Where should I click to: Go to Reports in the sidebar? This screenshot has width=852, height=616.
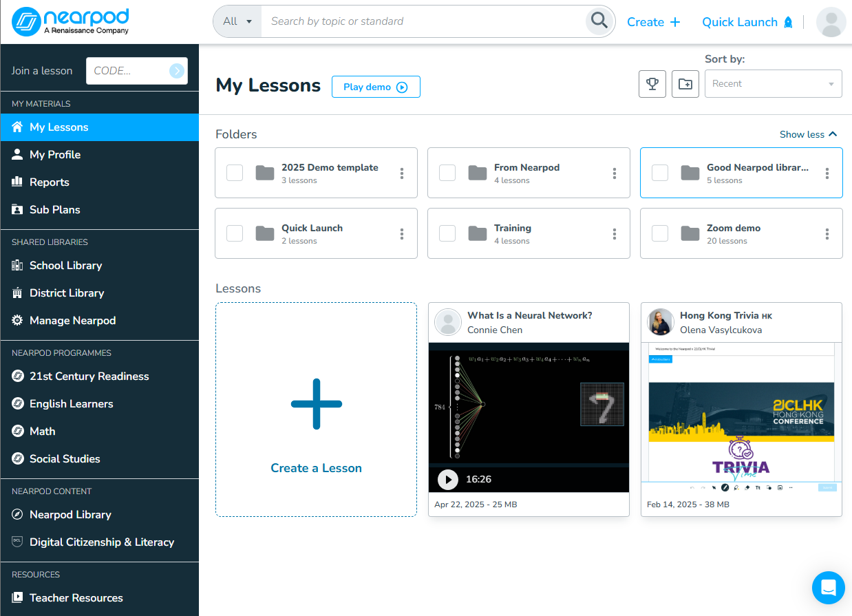49,182
